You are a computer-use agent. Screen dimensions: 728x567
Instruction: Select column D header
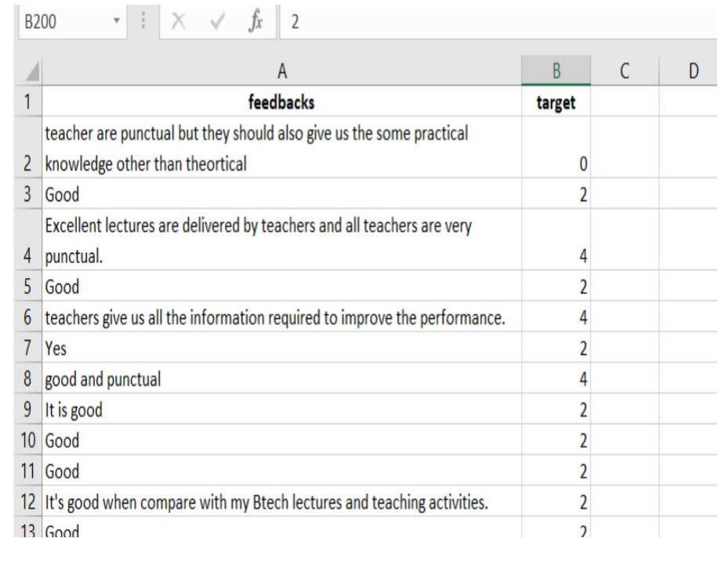tap(693, 71)
